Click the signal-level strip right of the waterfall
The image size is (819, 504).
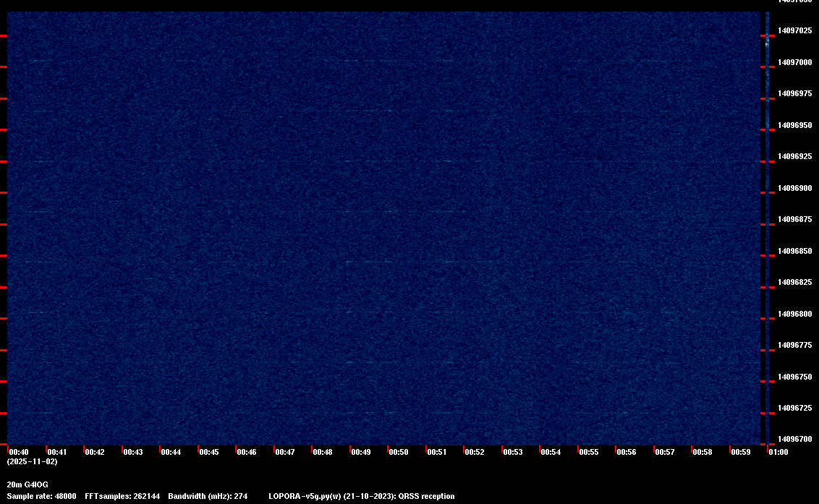point(768,228)
